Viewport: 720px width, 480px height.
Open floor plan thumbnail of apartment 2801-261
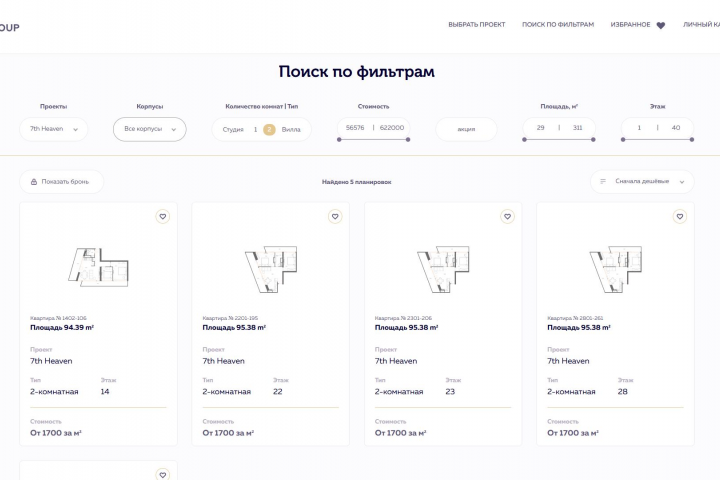pyautogui.click(x=615, y=269)
